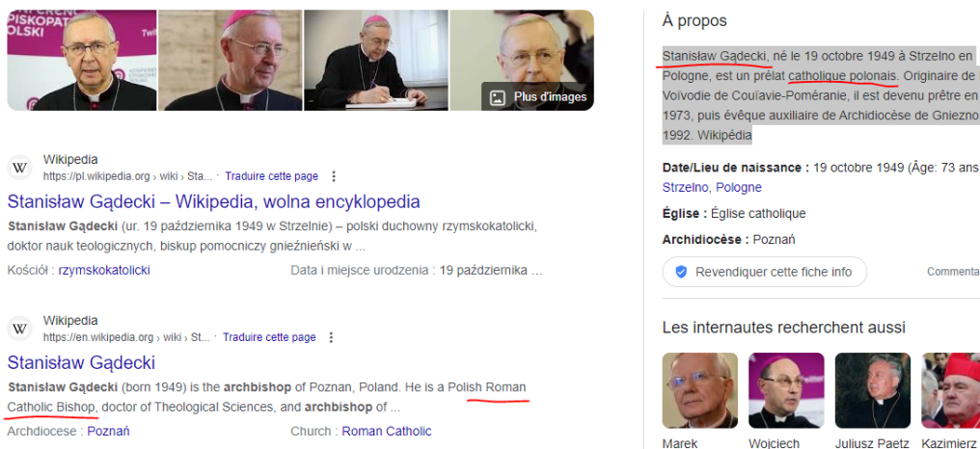Follow the 'Roman Catholic' Church link
Viewport: 980px width, 449px height.
point(387,432)
